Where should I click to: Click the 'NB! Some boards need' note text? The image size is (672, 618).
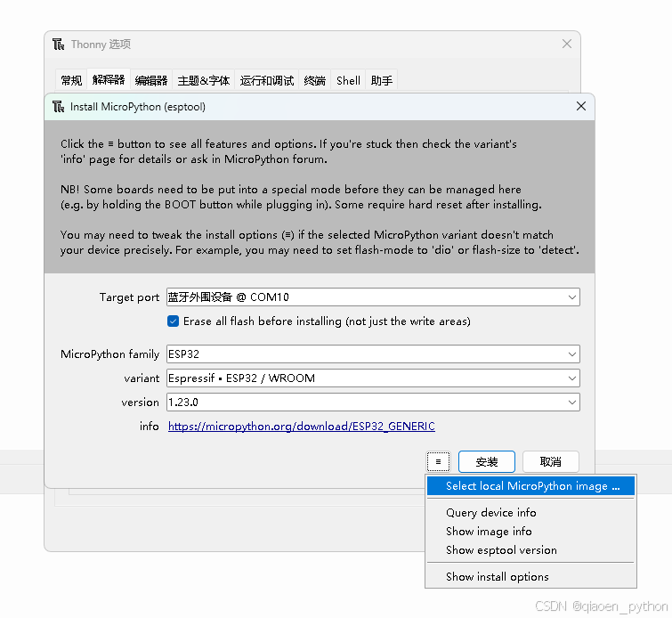tap(301, 197)
